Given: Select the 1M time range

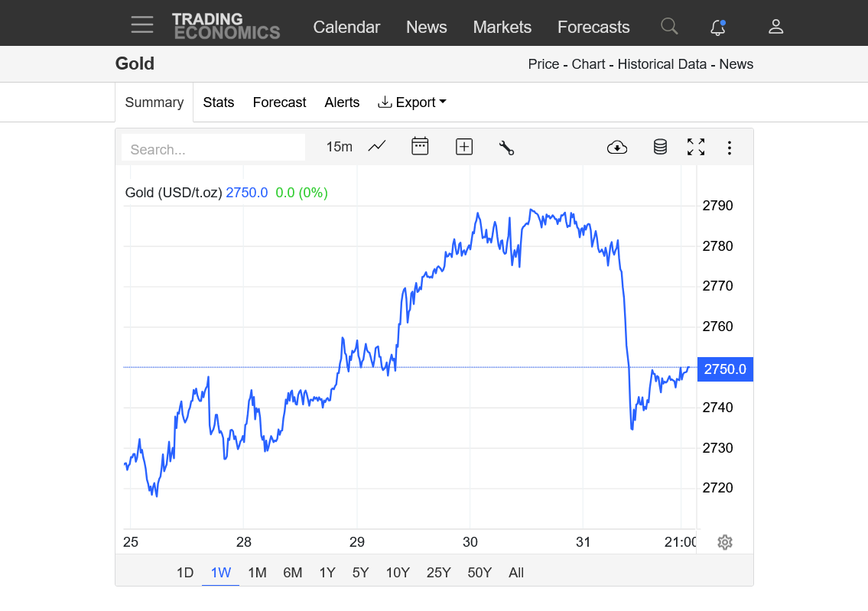Looking at the screenshot, I should pos(257,573).
